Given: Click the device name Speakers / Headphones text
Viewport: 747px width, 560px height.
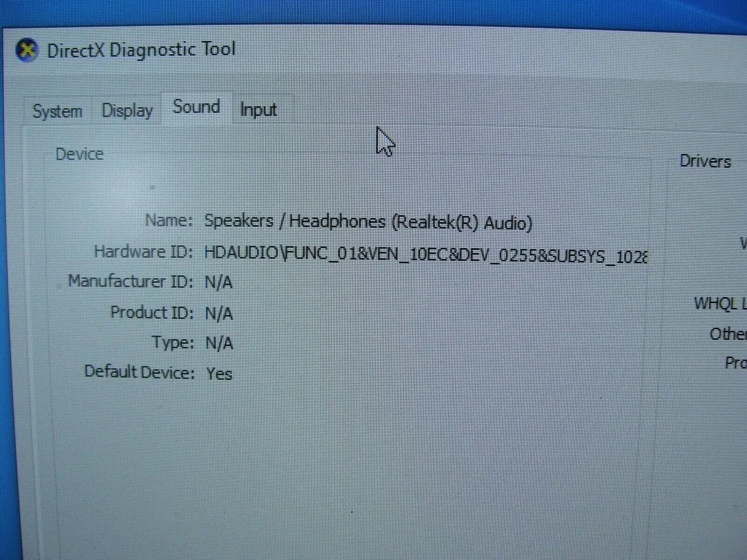Looking at the screenshot, I should (x=368, y=222).
